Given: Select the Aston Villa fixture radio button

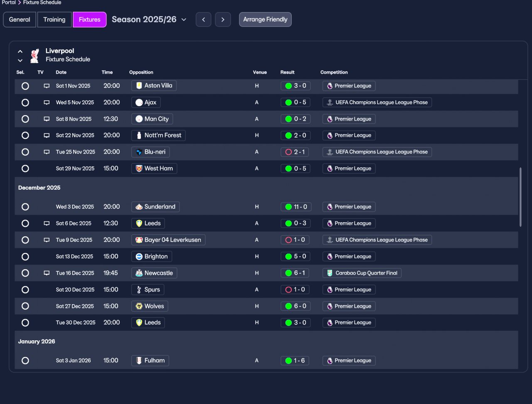Looking at the screenshot, I should (x=25, y=86).
